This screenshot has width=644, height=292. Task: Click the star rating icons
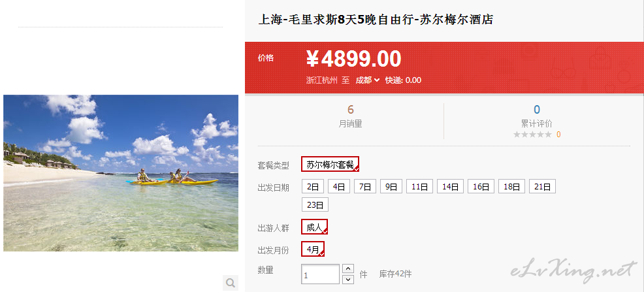point(532,135)
